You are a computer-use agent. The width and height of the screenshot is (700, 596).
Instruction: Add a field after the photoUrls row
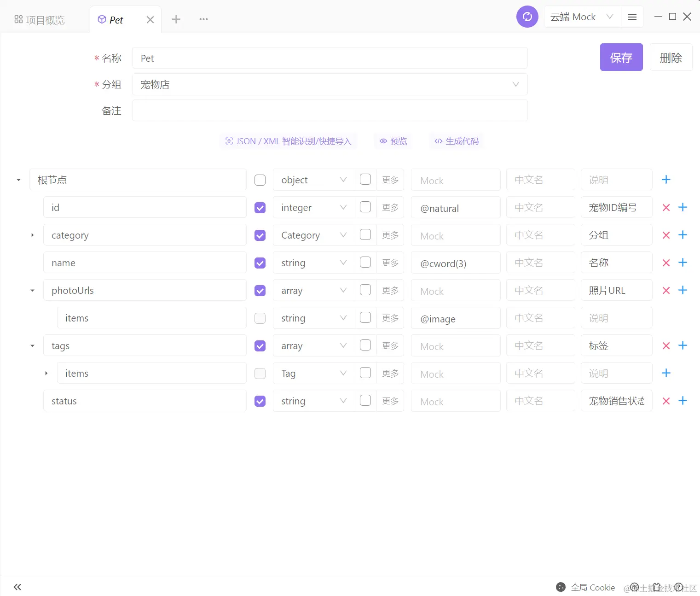[x=683, y=290]
